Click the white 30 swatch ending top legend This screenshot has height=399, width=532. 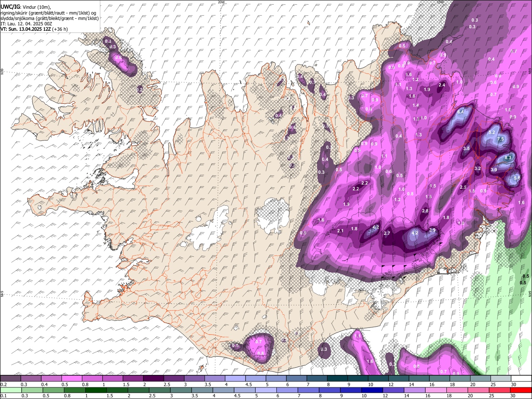pyautogui.click(x=521, y=379)
